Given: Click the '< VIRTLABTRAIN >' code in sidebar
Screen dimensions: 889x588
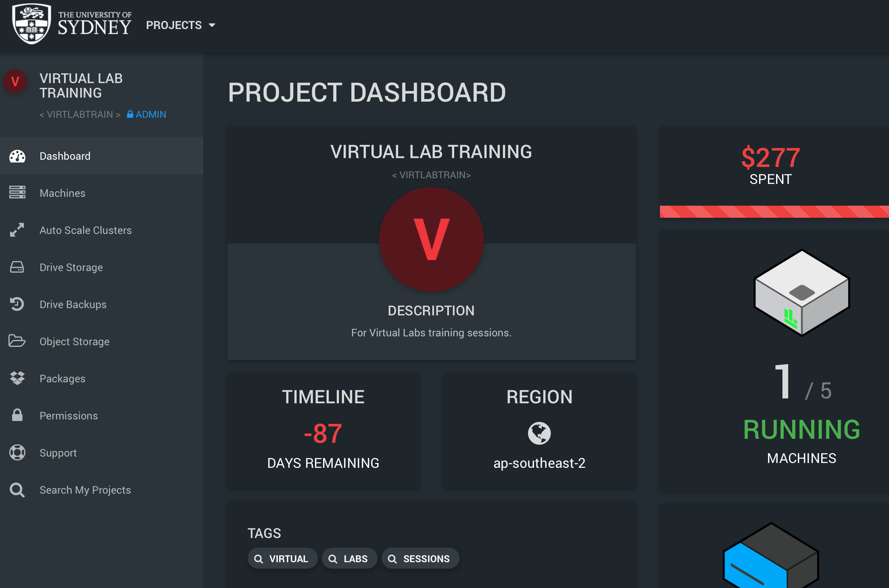Looking at the screenshot, I should coord(80,115).
